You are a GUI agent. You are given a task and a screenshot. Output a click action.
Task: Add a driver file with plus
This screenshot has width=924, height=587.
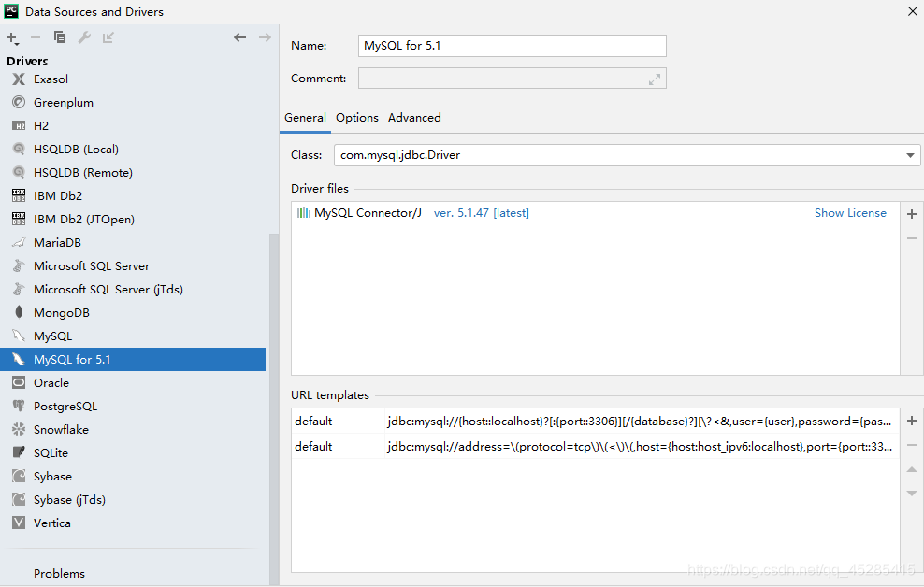click(x=912, y=214)
